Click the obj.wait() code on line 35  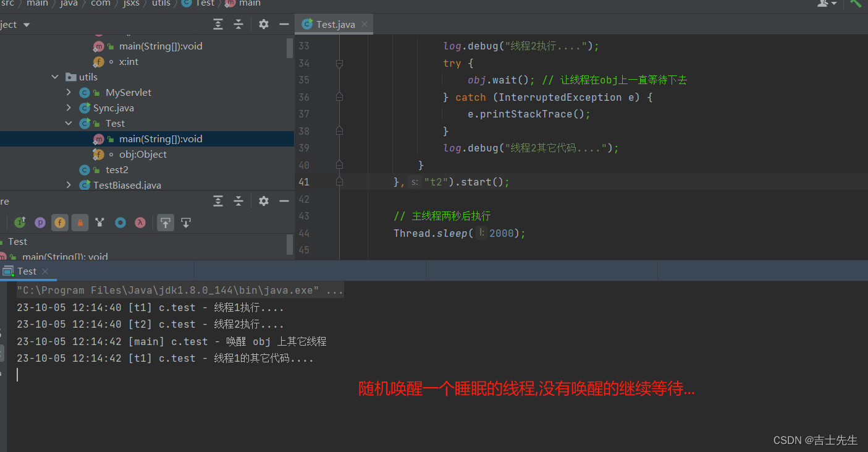pyautogui.click(x=502, y=80)
